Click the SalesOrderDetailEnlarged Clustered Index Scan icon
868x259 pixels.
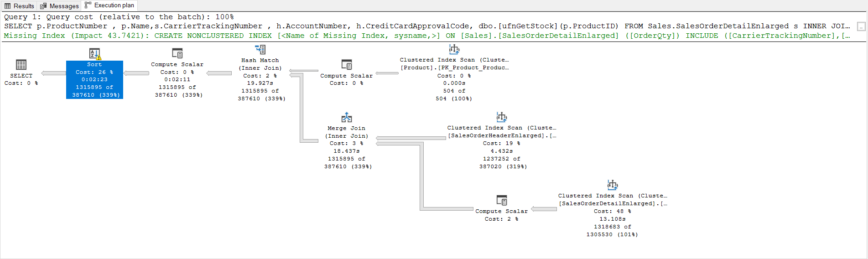pyautogui.click(x=613, y=185)
